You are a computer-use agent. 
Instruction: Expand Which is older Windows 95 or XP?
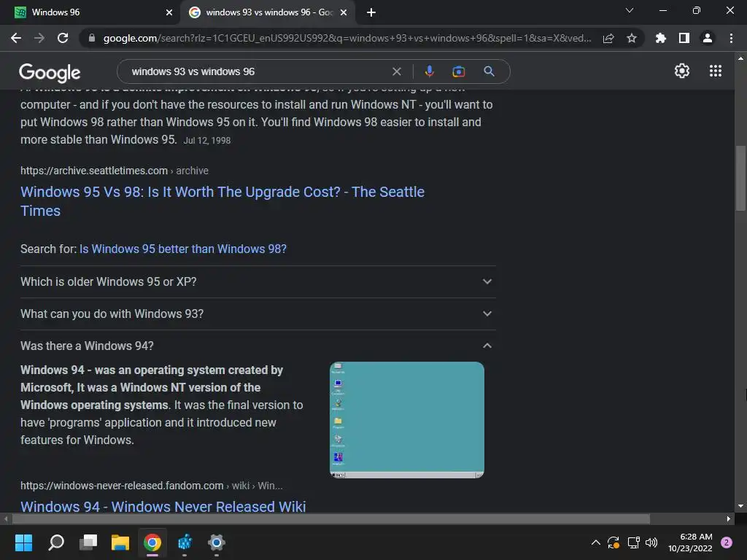click(258, 281)
